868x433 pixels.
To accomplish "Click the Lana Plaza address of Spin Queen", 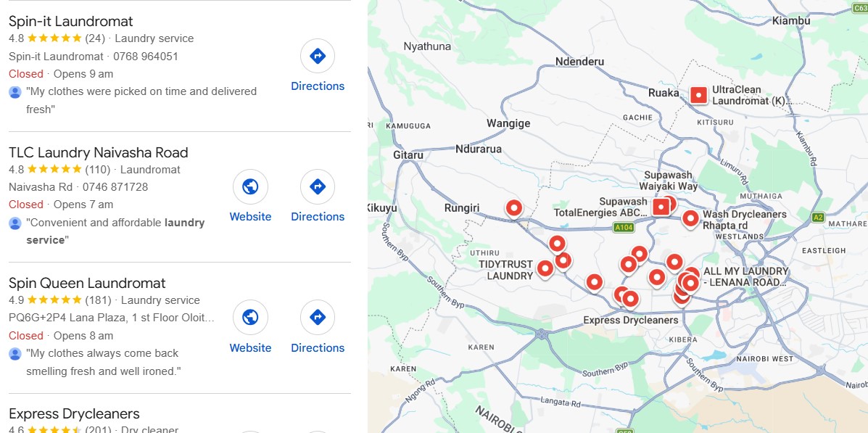I will click(111, 318).
